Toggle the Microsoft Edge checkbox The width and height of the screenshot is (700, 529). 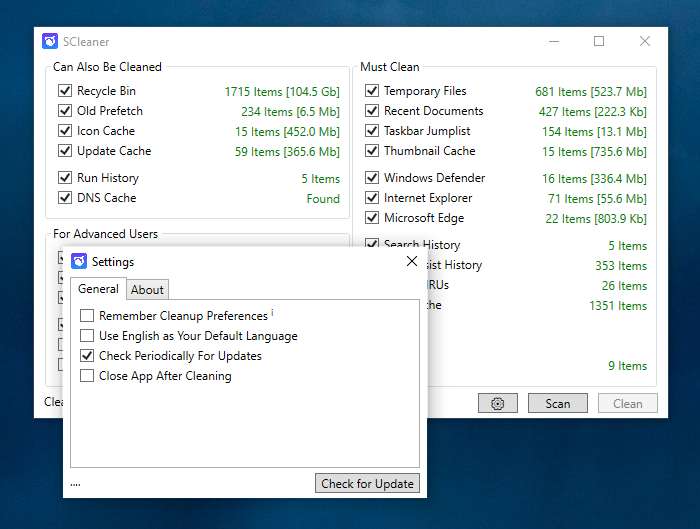click(x=372, y=217)
